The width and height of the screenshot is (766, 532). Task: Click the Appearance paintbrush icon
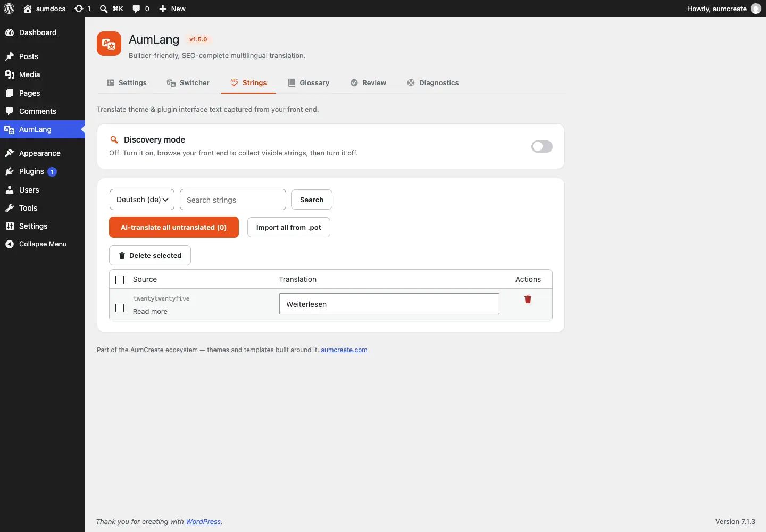(10, 153)
